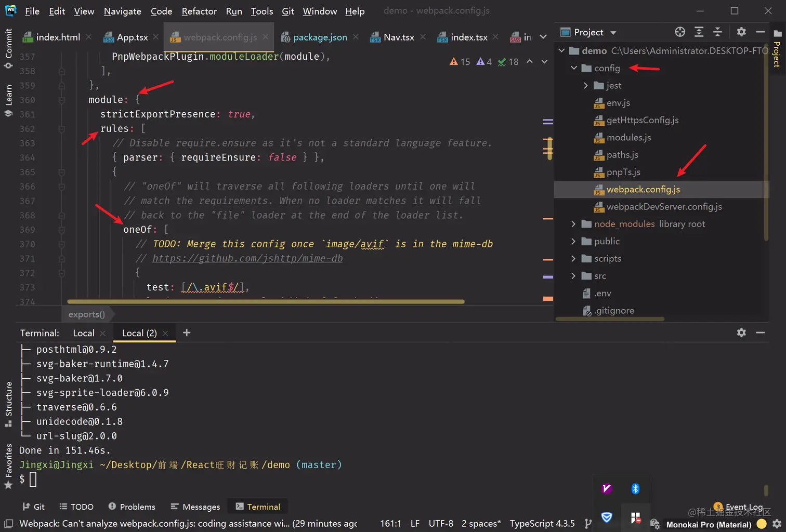Open the Favorites tool window sidebar
The width and height of the screenshot is (786, 532).
[8, 466]
